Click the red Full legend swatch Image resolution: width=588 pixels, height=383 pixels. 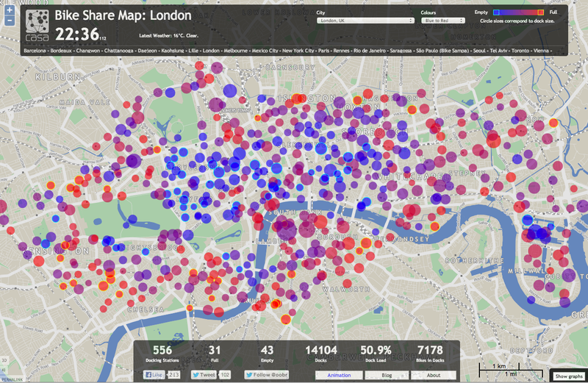[540, 12]
